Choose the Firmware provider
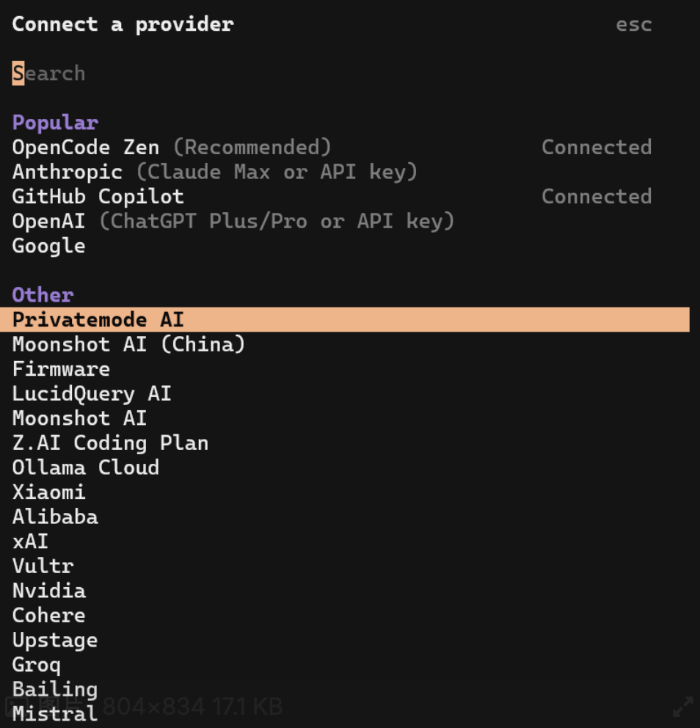This screenshot has height=728, width=700. (61, 368)
